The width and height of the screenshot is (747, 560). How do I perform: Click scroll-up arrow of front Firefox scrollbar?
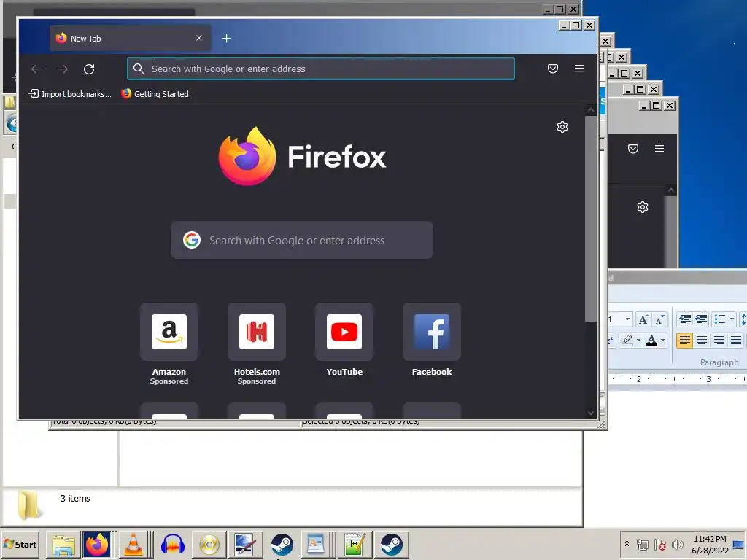pos(591,110)
